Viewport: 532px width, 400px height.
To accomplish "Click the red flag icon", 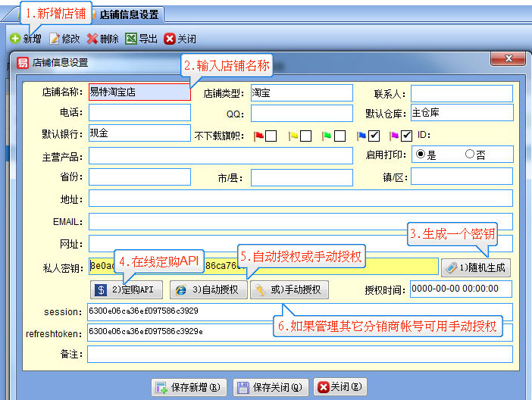I will [x=258, y=136].
